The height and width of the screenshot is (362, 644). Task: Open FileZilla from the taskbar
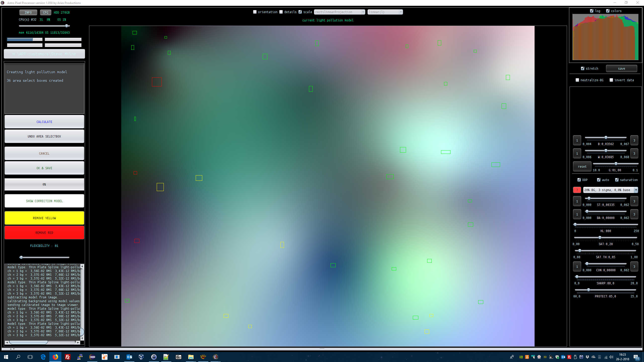[x=68, y=357]
